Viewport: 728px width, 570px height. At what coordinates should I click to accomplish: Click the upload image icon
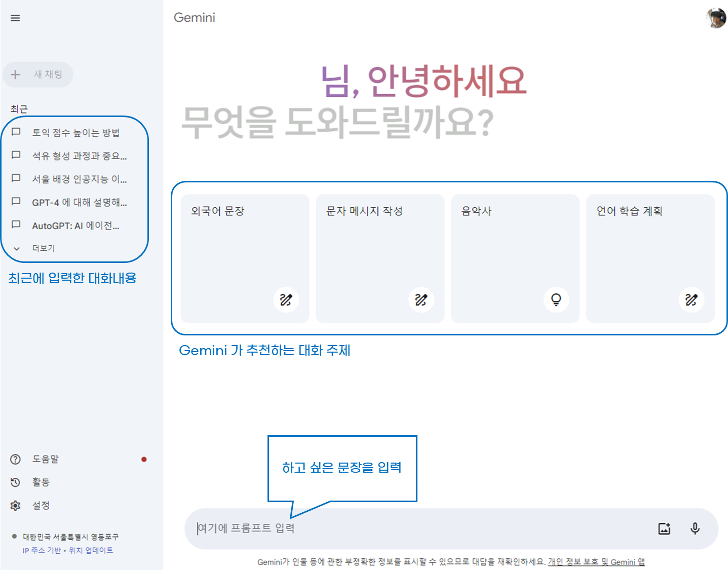click(x=664, y=528)
